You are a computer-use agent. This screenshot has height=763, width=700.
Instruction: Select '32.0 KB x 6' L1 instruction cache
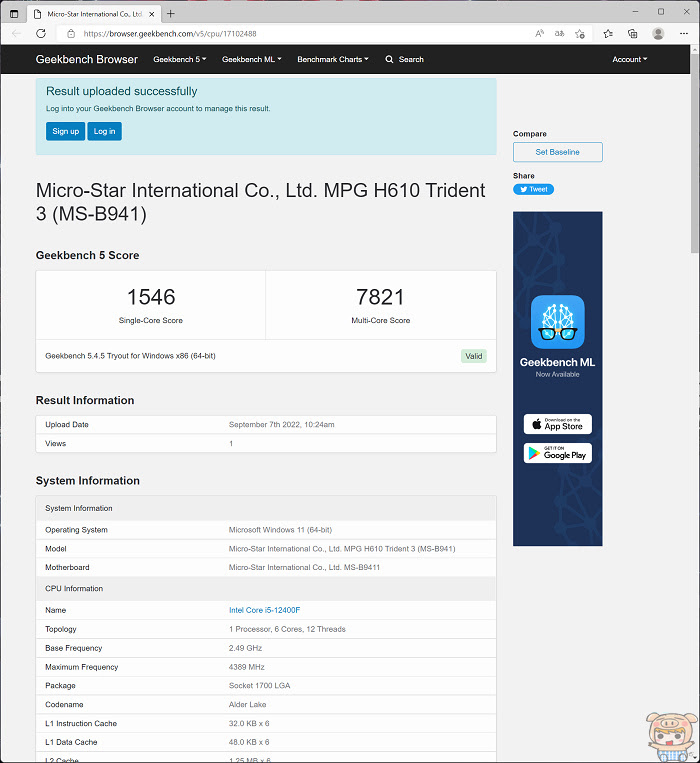[x=249, y=724]
